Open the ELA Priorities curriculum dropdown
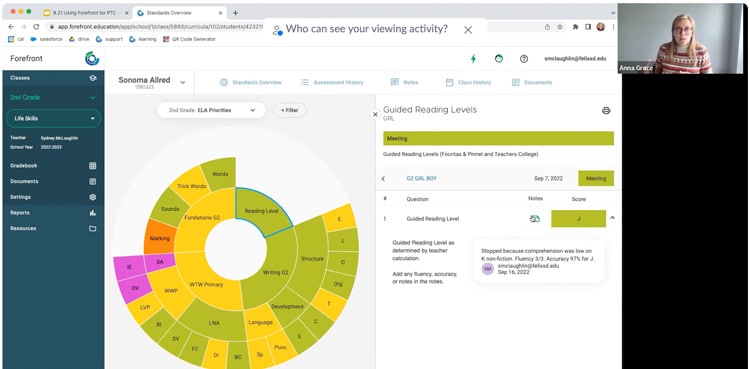This screenshot has height=369, width=750. pyautogui.click(x=211, y=110)
